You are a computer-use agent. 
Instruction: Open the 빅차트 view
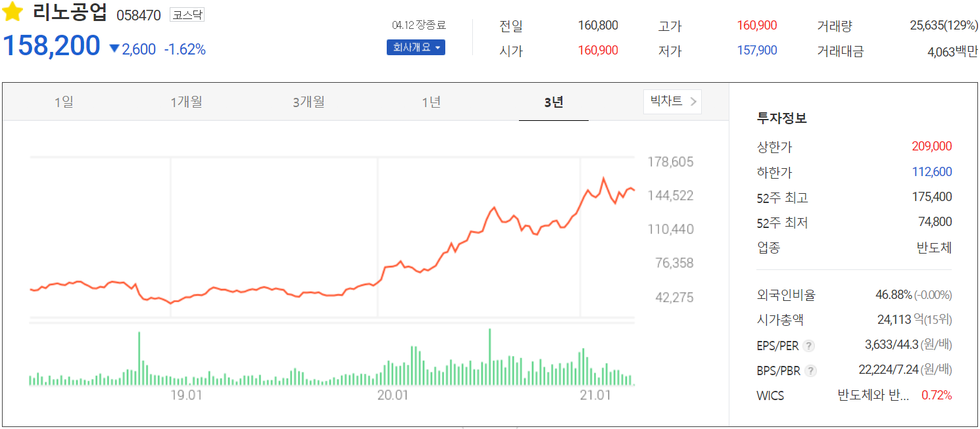pos(672,101)
